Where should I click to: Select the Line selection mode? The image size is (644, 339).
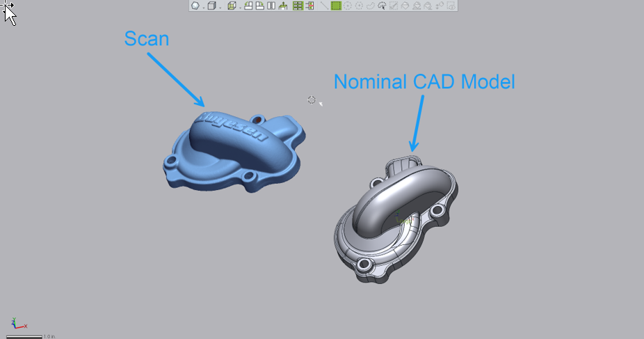click(x=325, y=6)
